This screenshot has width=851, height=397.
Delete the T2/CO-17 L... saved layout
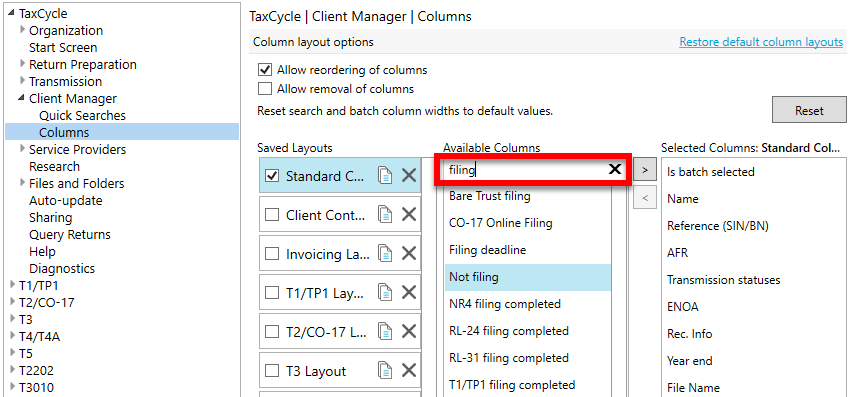(x=409, y=332)
